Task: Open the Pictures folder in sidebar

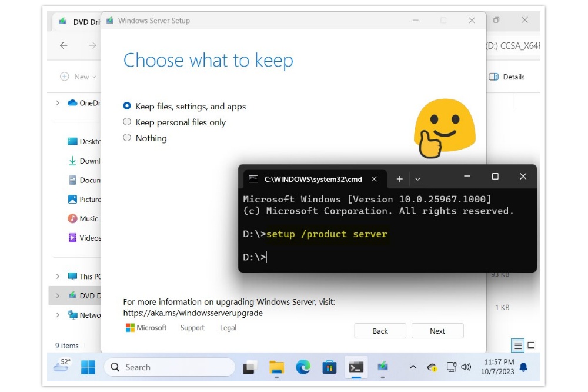Action: pos(84,199)
